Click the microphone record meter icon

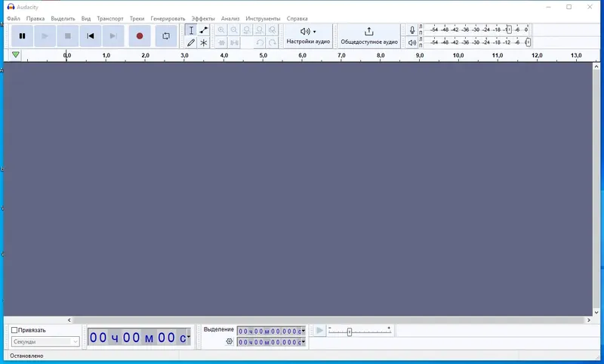coord(411,30)
